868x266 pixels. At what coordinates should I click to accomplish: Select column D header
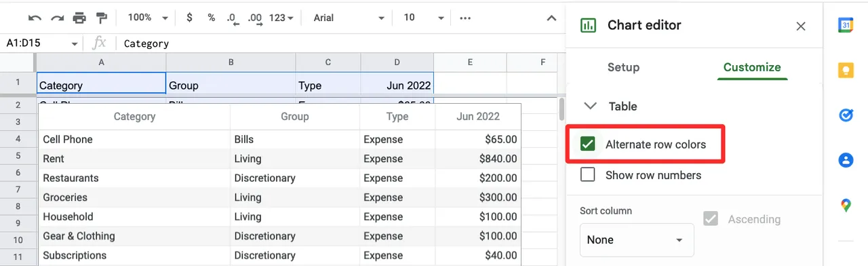tap(397, 62)
